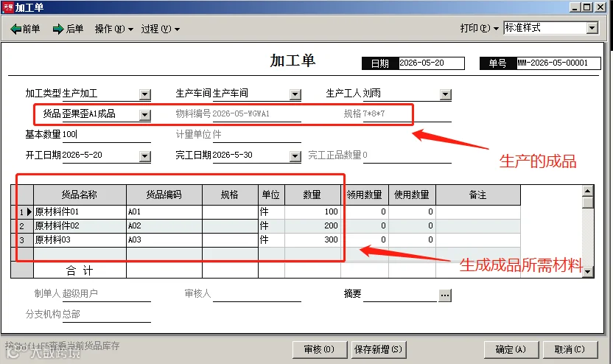This screenshot has width=613, height=364.
Task: Click the table scrollbar up arrow
Action: 588,191
